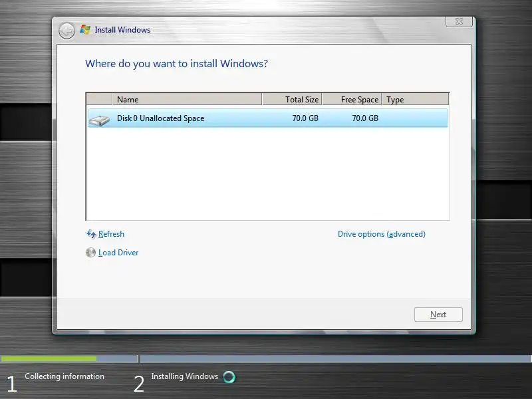Click the hard disk drive icon
Viewport: 532px width, 399px height.
point(99,120)
